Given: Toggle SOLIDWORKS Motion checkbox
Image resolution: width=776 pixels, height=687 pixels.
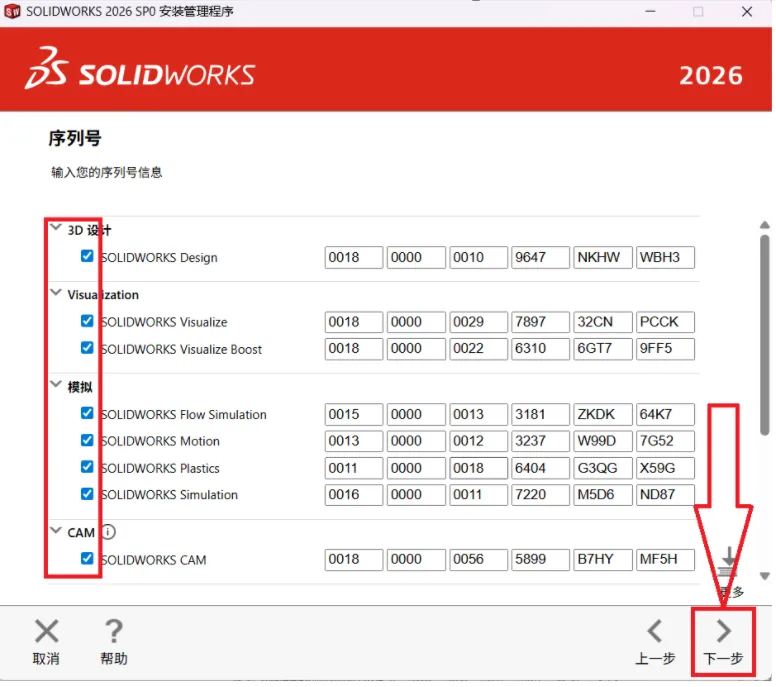Looking at the screenshot, I should pos(87,442).
